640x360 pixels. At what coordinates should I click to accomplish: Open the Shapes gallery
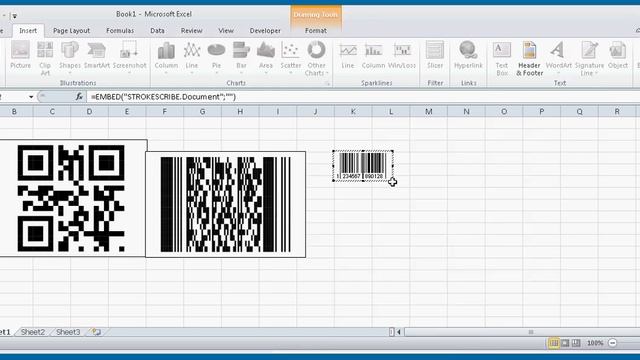tap(70, 58)
